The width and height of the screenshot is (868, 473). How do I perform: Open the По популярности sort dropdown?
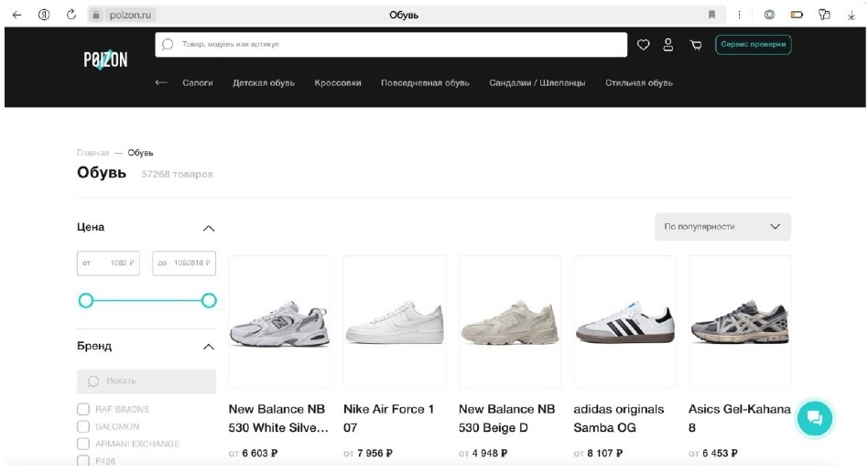tap(722, 227)
